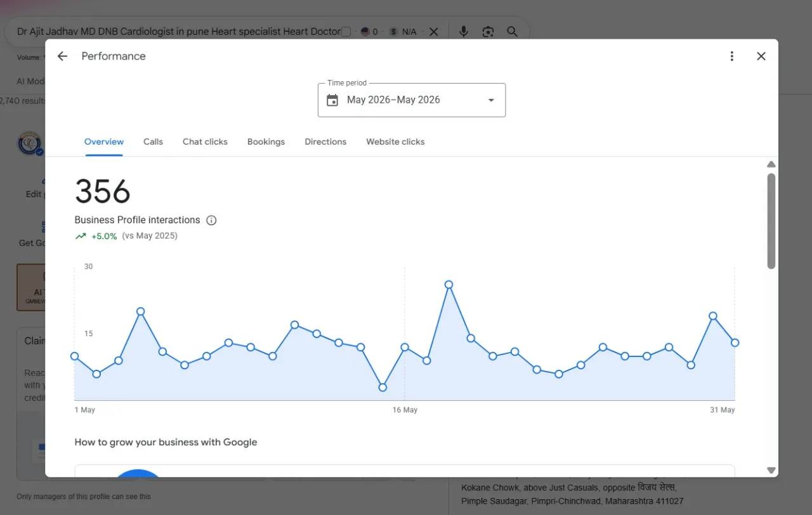
Task: Click the Google search box text field
Action: pyautogui.click(x=178, y=32)
